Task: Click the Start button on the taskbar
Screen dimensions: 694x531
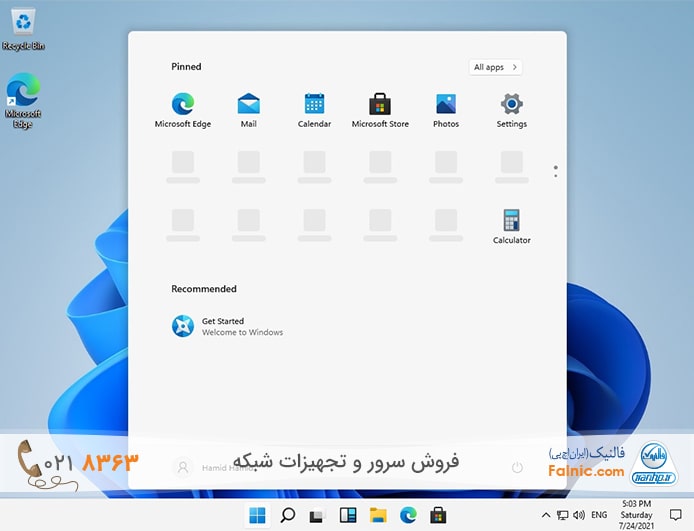Action: point(257,516)
